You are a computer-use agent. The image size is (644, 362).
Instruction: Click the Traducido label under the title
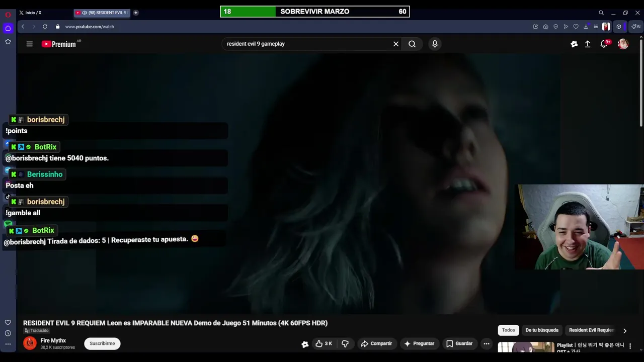coord(36,330)
